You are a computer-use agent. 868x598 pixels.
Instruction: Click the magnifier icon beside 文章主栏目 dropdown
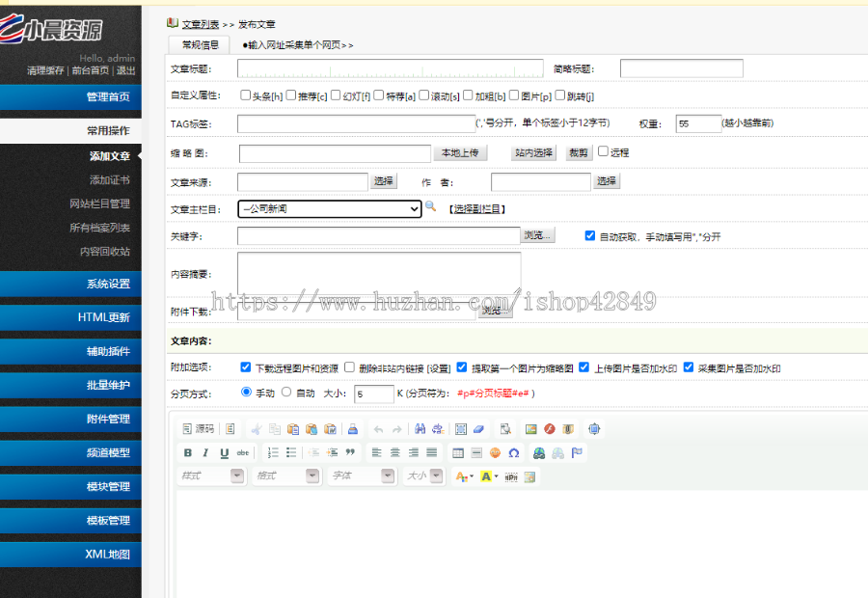pos(431,207)
